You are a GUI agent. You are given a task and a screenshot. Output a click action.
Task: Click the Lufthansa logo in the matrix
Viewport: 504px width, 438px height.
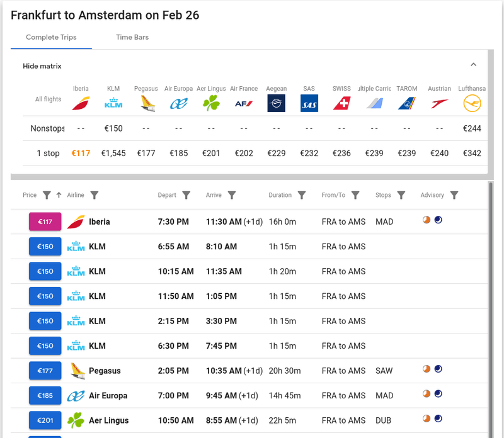pyautogui.click(x=472, y=103)
